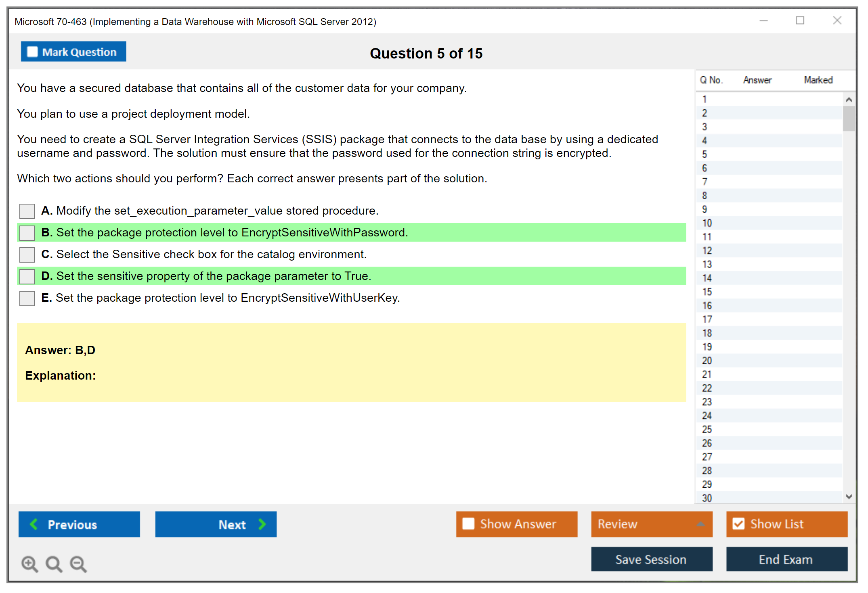The height and width of the screenshot is (593, 868).
Task: Close the exam window
Action: [837, 21]
